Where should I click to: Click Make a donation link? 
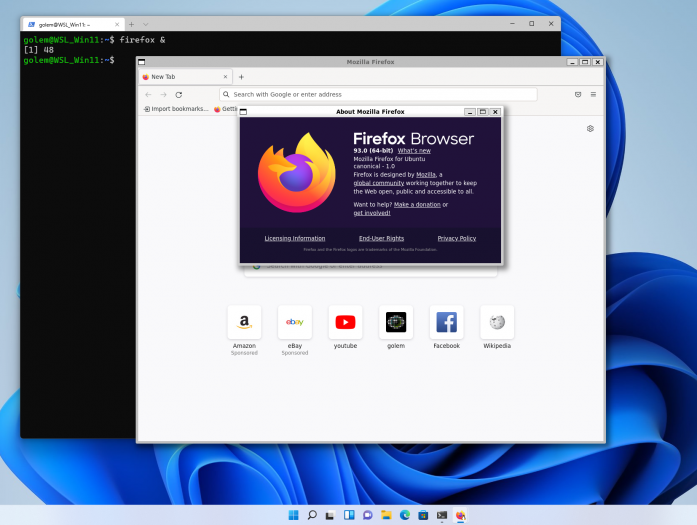coord(417,204)
